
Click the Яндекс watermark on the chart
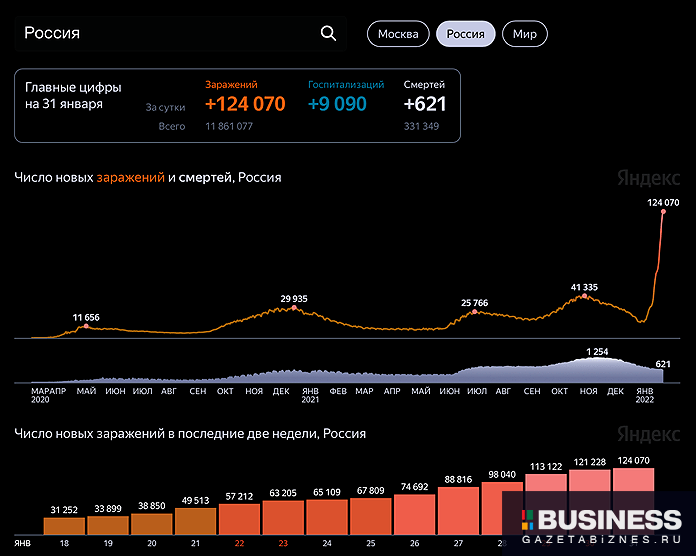tap(641, 177)
